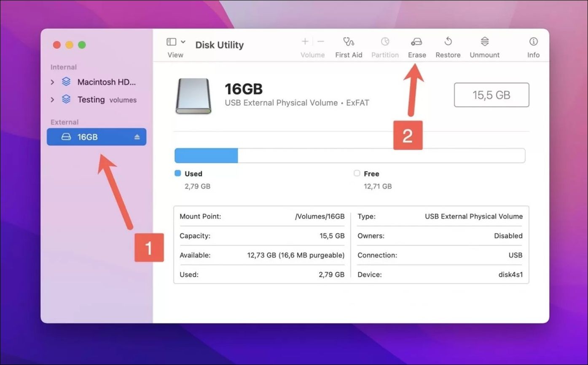The height and width of the screenshot is (365, 588).
Task: Unmount the selected volume
Action: (x=485, y=41)
